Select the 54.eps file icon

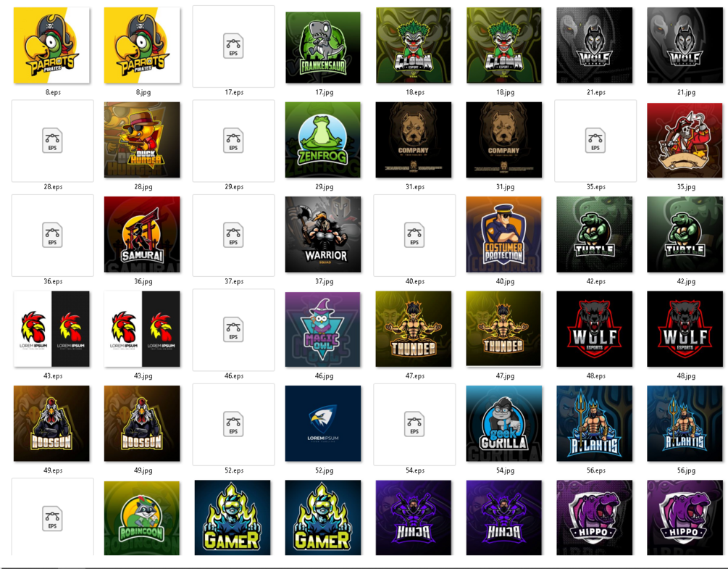[x=414, y=424]
